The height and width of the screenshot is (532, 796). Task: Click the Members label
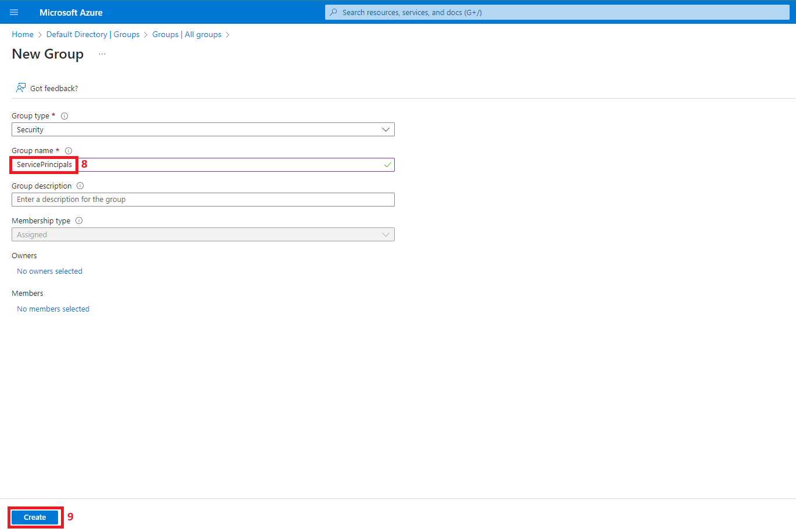click(x=27, y=294)
